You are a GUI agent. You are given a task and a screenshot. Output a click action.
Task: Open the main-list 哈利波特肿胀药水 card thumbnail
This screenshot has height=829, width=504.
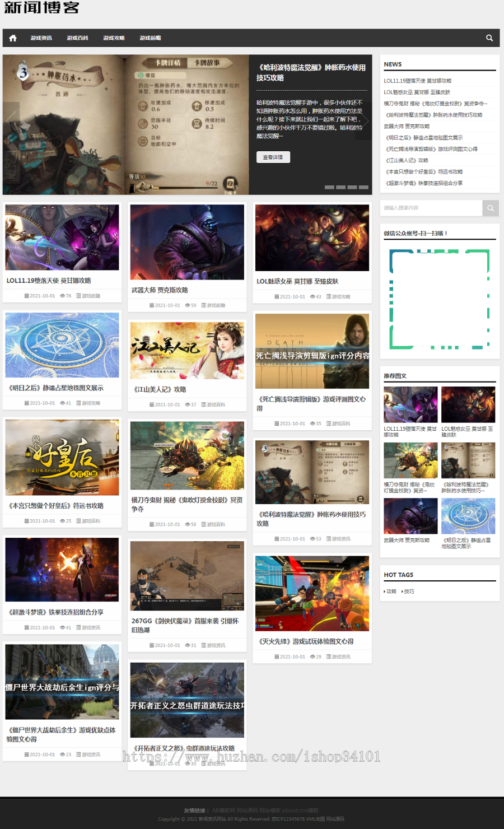[312, 472]
